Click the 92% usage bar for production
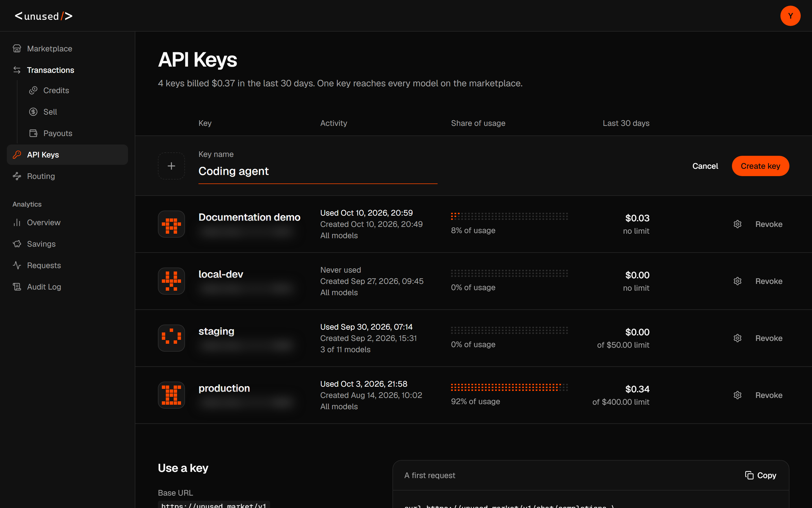812x508 pixels. pos(509,387)
